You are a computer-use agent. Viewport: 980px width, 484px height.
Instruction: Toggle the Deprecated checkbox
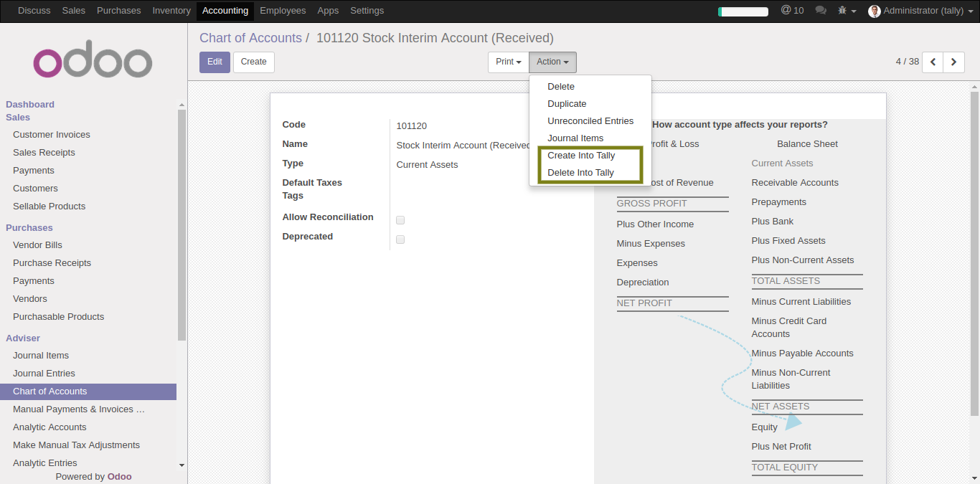coord(400,239)
